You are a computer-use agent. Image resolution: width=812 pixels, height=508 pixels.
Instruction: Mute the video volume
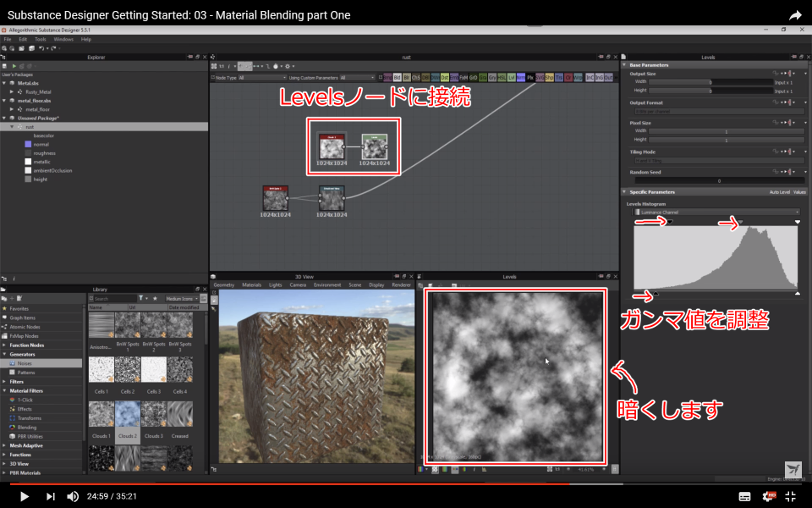(x=73, y=496)
